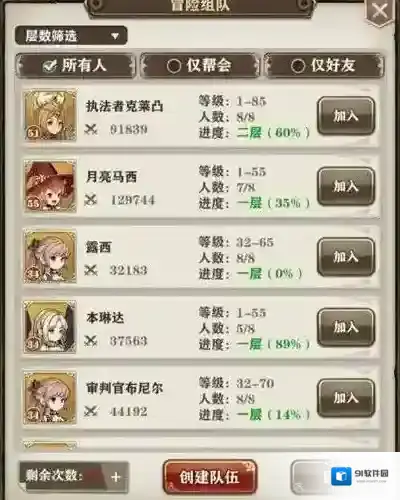This screenshot has width=400, height=500.
Task: Open the 层数筛选 floor filter dropdown
Action: (71, 36)
